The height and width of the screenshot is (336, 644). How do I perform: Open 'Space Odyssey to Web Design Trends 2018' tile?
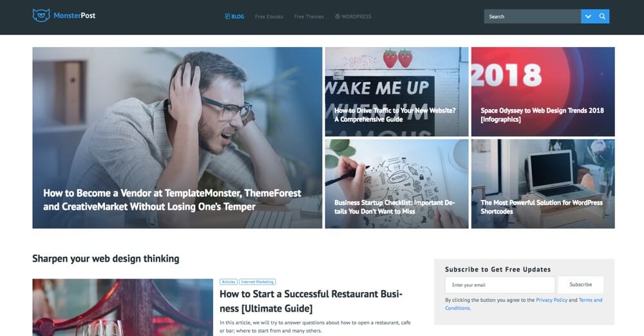click(543, 92)
